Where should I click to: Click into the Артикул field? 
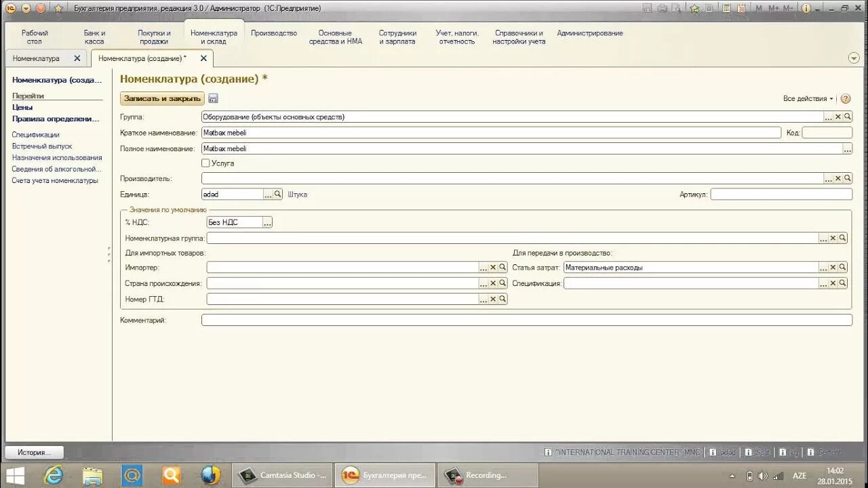781,194
